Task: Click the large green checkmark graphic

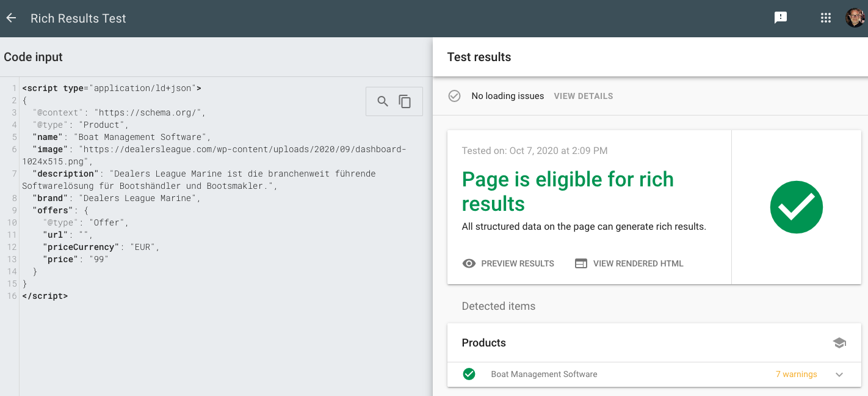Action: (x=796, y=207)
